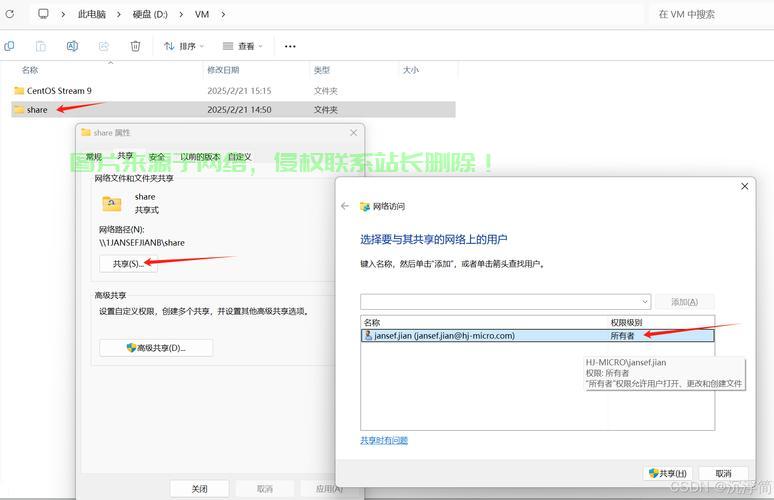Screen dimensions: 774x500
Task: Click This PC segment in address breadcrumb
Action: [x=92, y=14]
